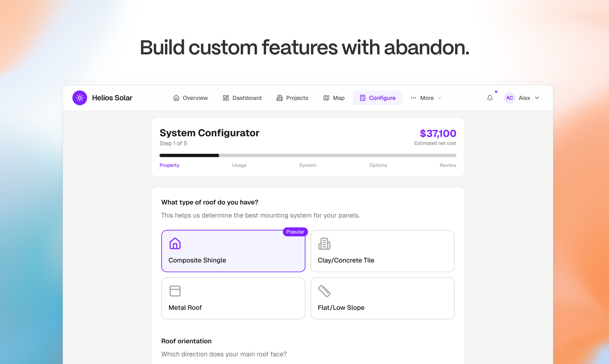The height and width of the screenshot is (364, 609).
Task: Click the ruler icon on Flat/Low Slope
Action: [324, 291]
